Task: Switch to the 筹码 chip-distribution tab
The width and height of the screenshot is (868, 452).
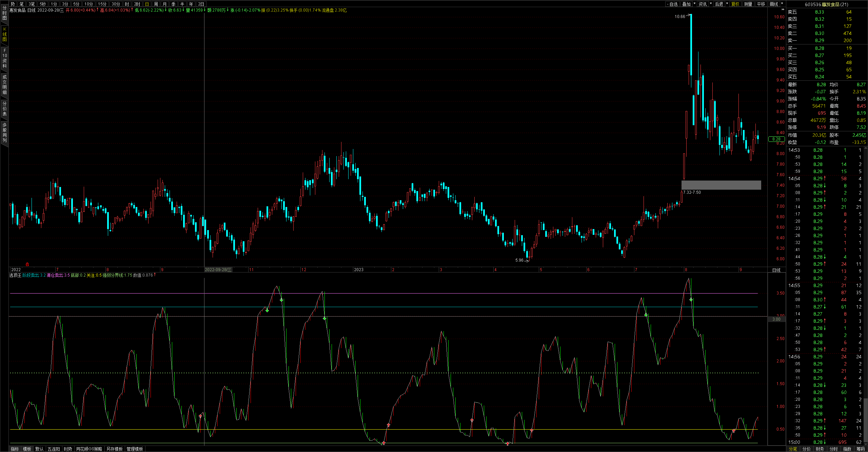Action: pos(861,449)
